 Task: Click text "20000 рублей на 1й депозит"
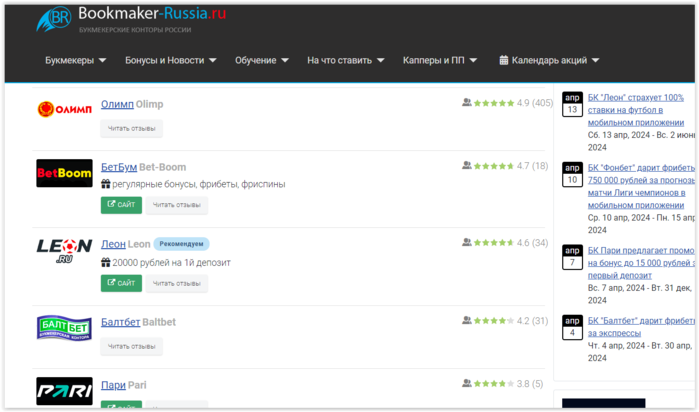point(171,263)
